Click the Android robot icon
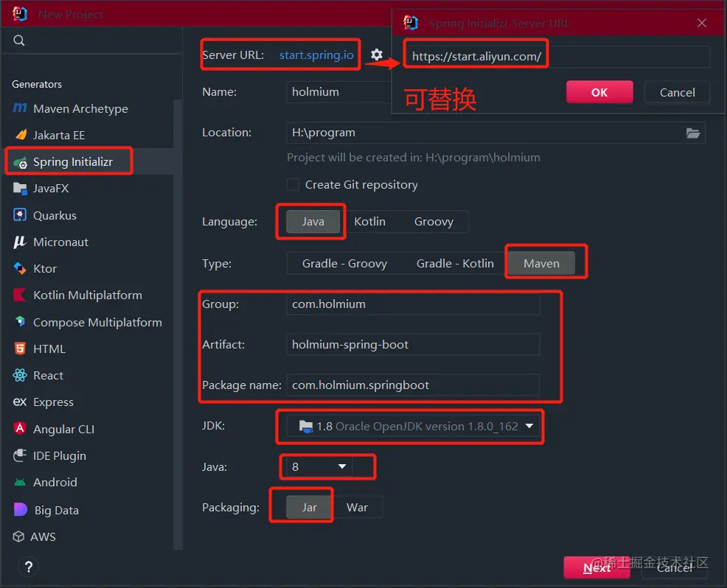Screen dimensions: 727x588 [20, 483]
